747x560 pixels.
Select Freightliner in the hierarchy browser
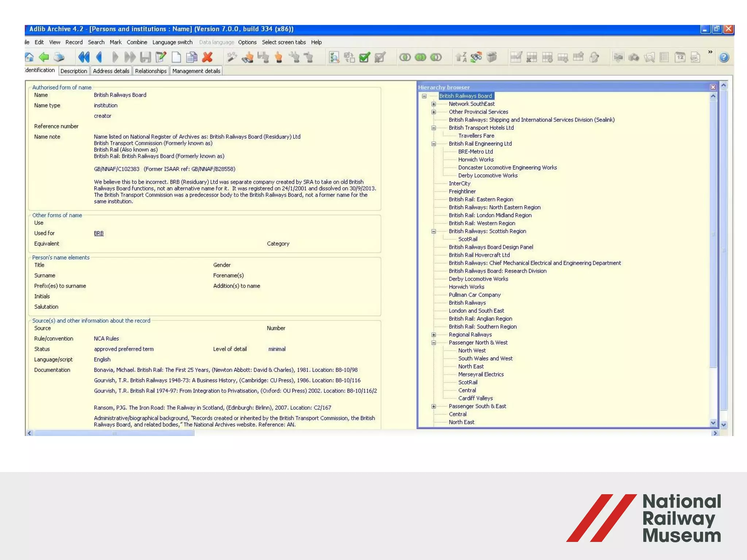click(x=462, y=191)
